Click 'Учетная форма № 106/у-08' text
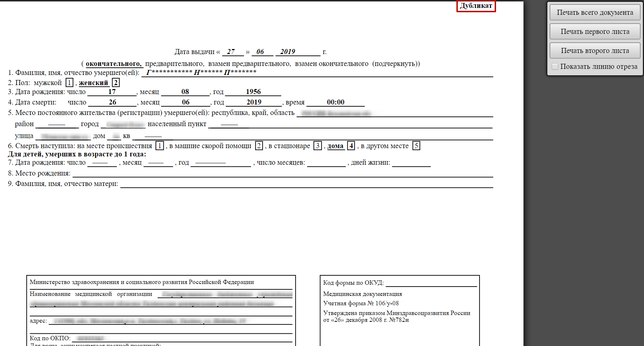The width and height of the screenshot is (644, 346). pos(361,303)
